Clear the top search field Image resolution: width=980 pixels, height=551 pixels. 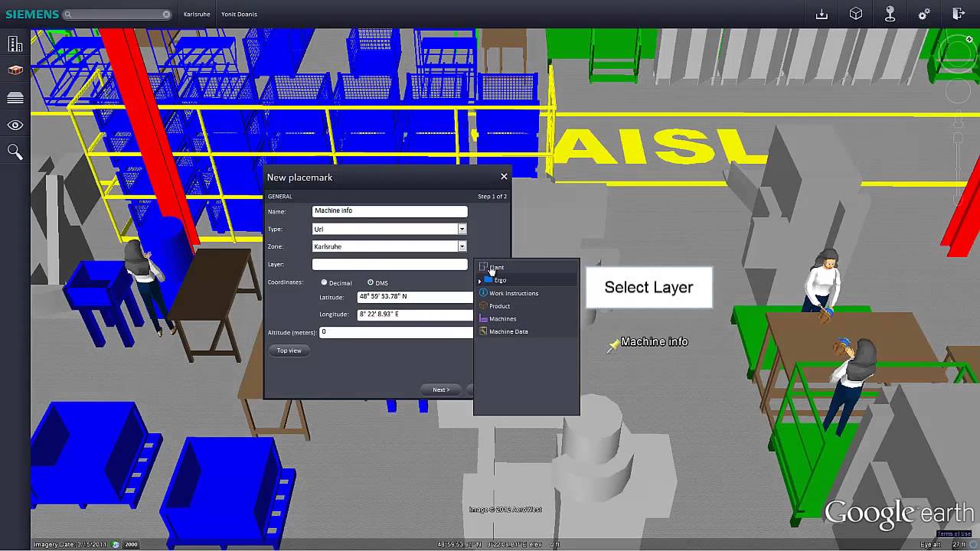click(166, 14)
